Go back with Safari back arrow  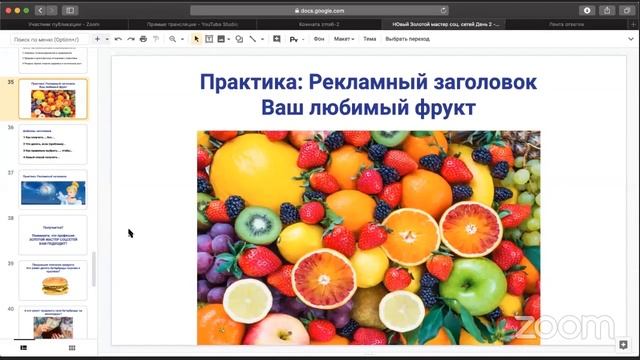point(40,10)
